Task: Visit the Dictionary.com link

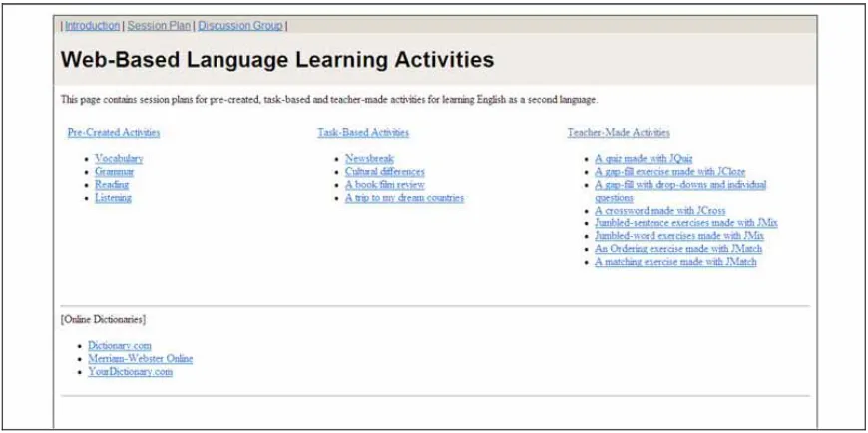Action: pos(119,346)
